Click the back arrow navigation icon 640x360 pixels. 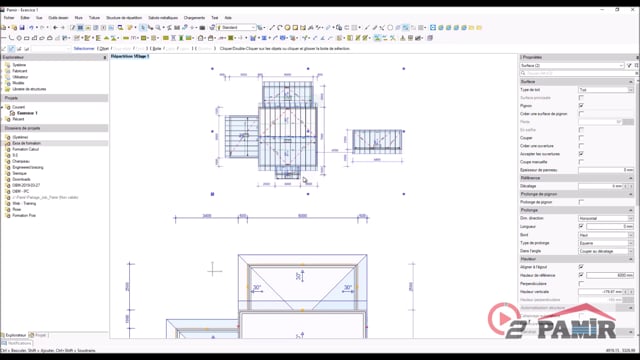55,28
